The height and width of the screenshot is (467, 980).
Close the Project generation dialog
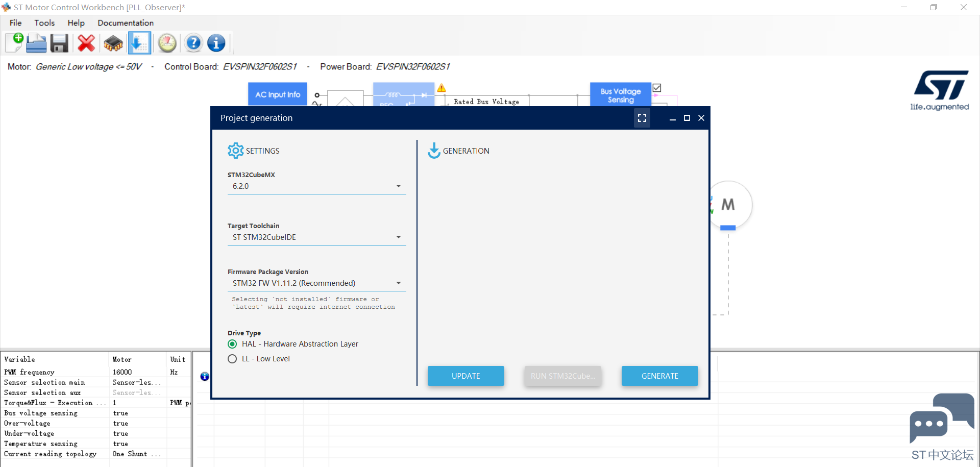[x=701, y=118]
